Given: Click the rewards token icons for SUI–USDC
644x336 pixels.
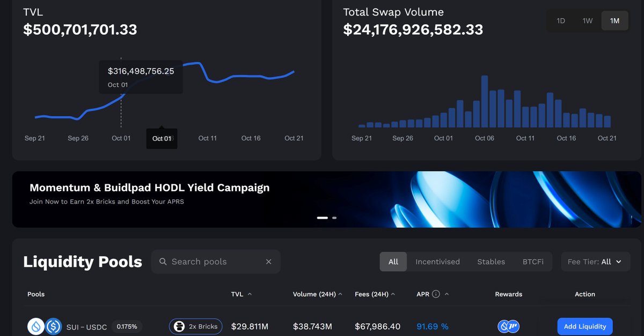Looking at the screenshot, I should coord(508,326).
